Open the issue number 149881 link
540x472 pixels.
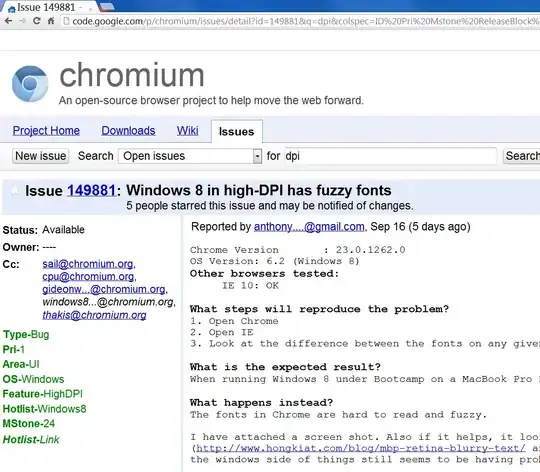click(91, 191)
